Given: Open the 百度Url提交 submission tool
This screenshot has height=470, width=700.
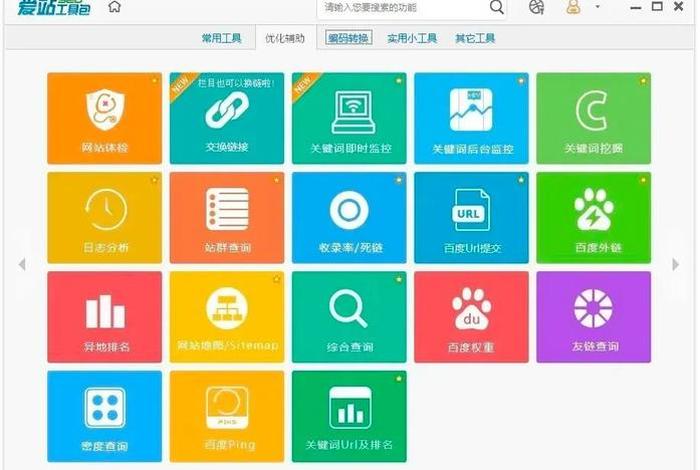Looking at the screenshot, I should point(471,217).
